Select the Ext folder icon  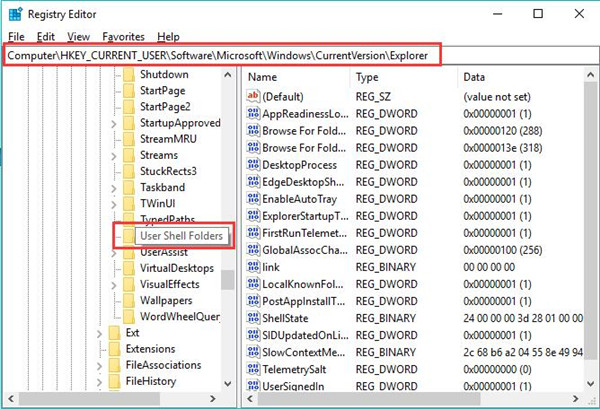114,333
